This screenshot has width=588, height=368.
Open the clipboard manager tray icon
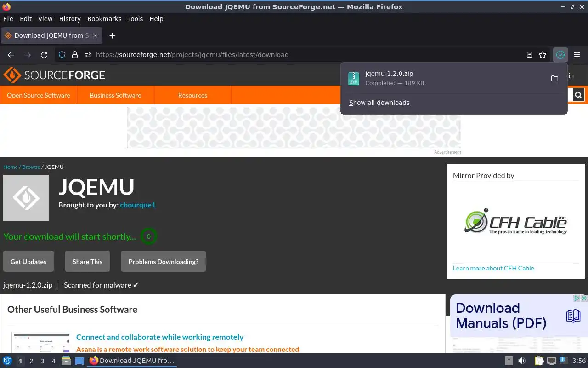[539, 361]
